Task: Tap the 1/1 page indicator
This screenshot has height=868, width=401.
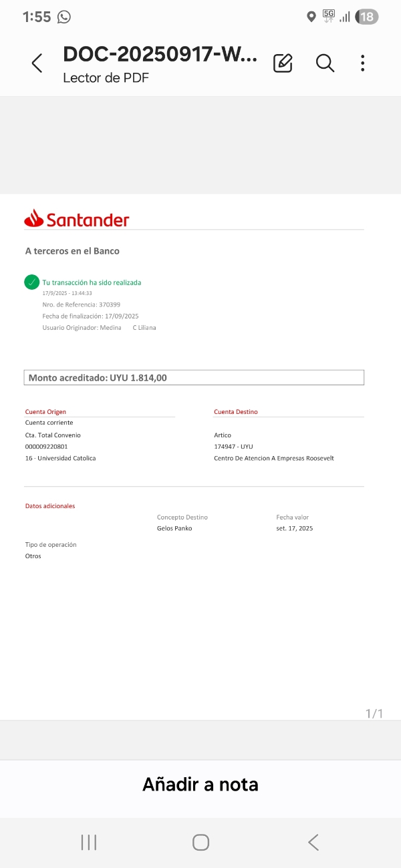Action: (374, 714)
